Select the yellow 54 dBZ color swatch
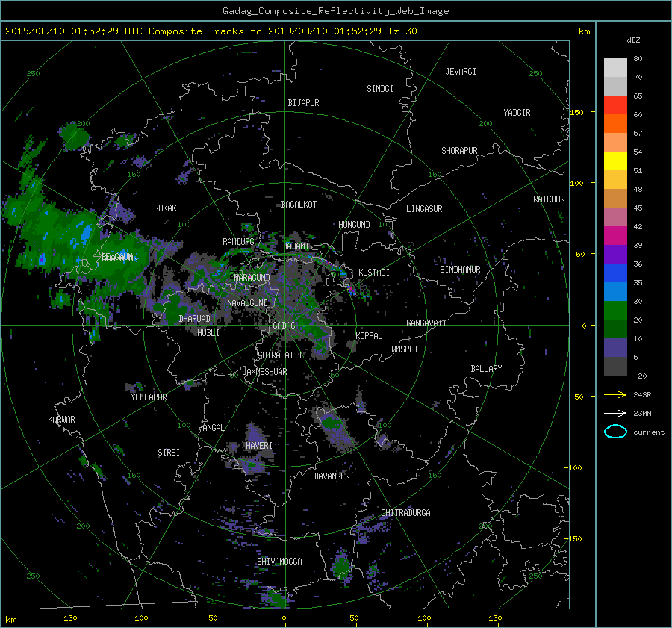This screenshot has width=672, height=628. pyautogui.click(x=615, y=161)
